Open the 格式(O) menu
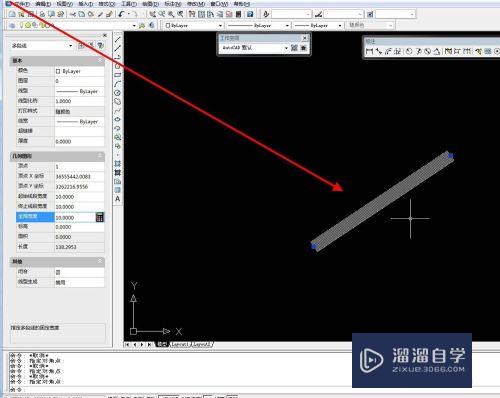Image resolution: width=500 pixels, height=398 pixels. point(107,4)
